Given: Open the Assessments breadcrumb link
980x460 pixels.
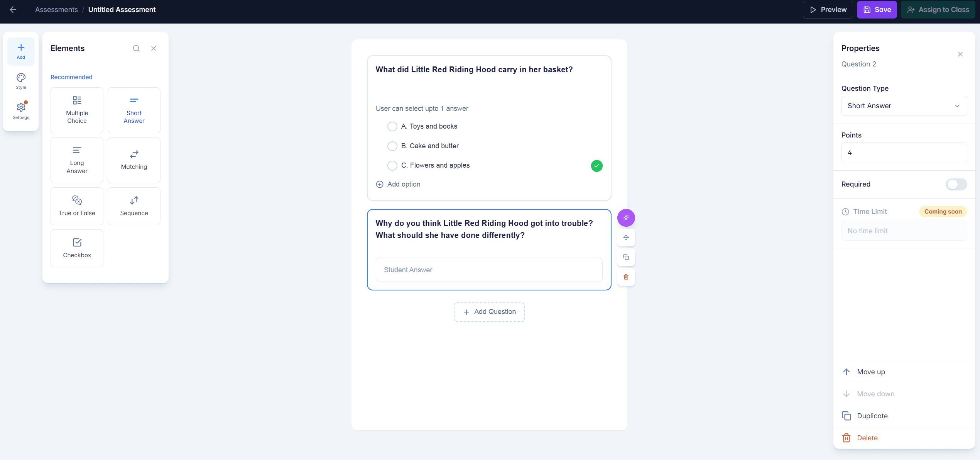Looking at the screenshot, I should [56, 9].
